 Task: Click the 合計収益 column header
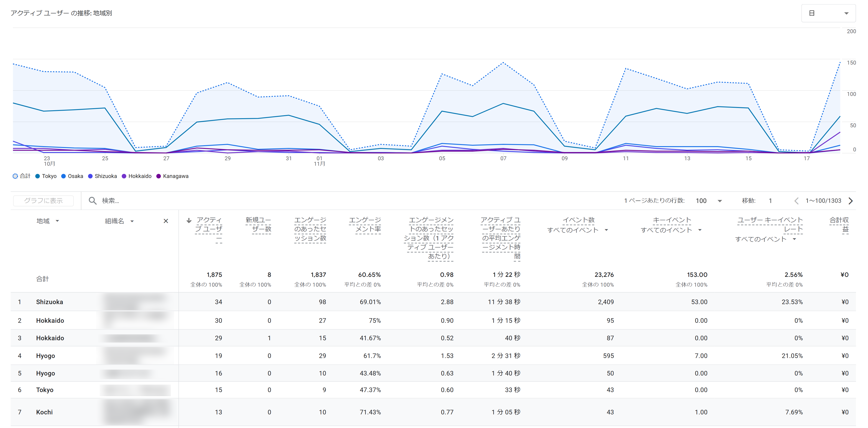click(x=839, y=224)
